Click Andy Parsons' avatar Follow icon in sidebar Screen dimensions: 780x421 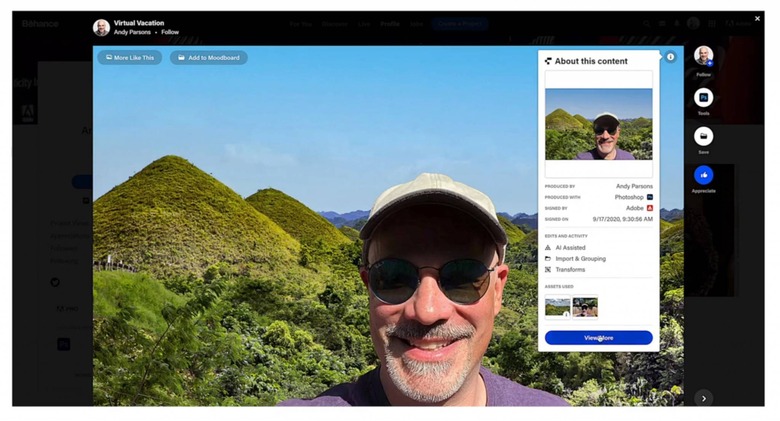[x=703, y=56]
